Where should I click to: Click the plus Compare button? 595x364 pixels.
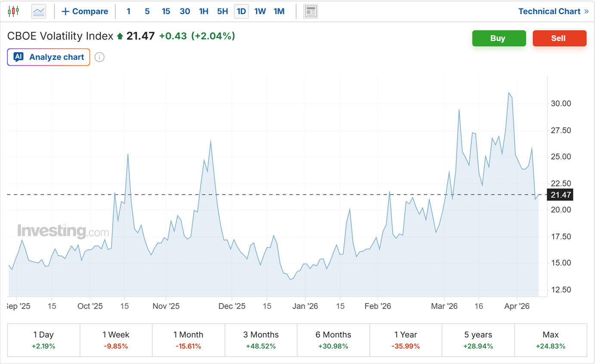(x=85, y=12)
